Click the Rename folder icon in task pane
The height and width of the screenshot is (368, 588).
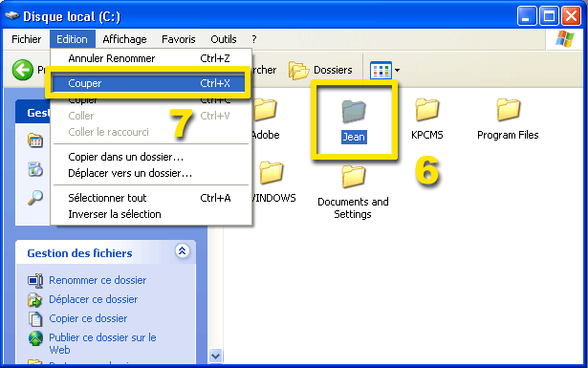[35, 280]
